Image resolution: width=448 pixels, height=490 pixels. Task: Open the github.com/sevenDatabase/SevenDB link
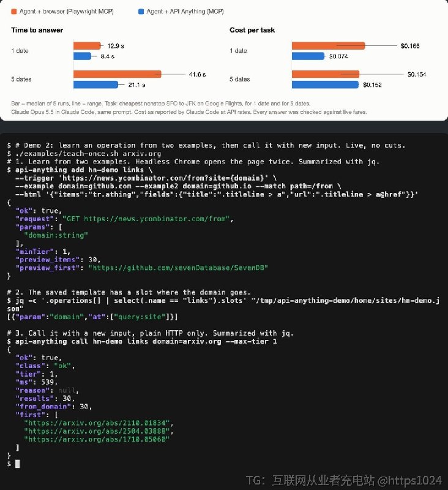tap(178, 268)
